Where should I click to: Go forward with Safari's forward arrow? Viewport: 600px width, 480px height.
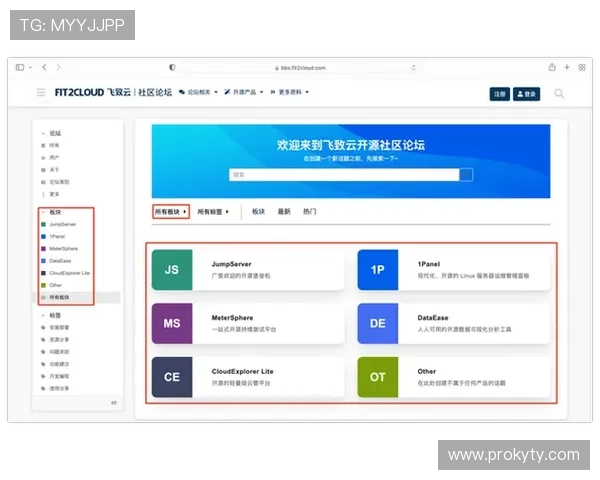tap(59, 67)
